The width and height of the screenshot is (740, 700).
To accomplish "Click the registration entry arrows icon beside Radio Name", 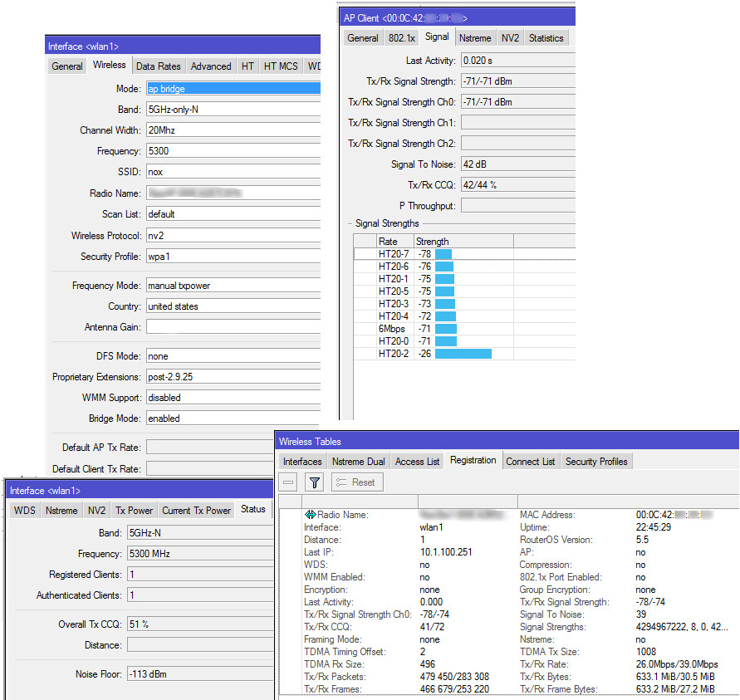I will point(310,515).
